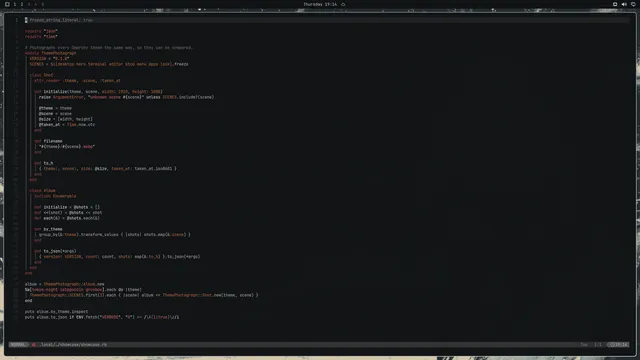Click the tray icon left of the speaker
The height and width of the screenshot is (360, 640).
click(x=615, y=4)
